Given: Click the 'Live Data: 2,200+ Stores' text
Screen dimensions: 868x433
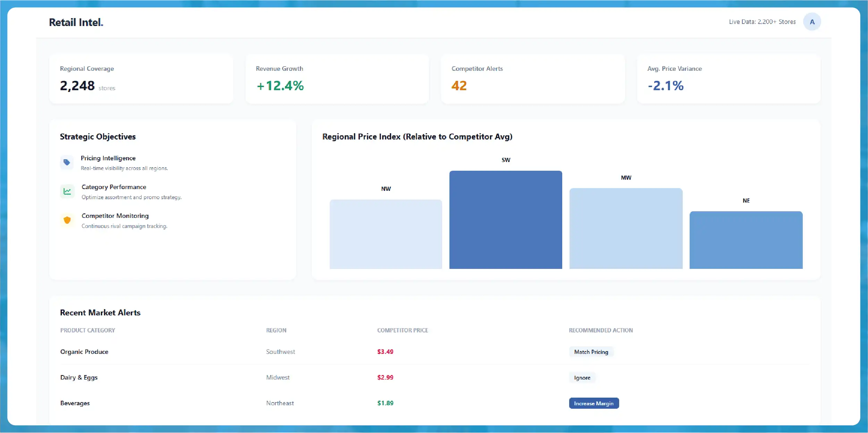Looking at the screenshot, I should [762, 22].
